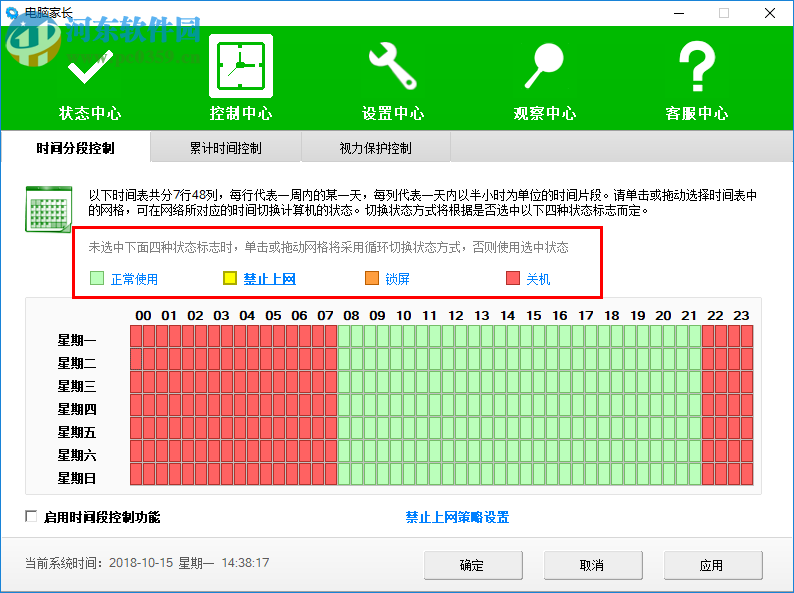Click 星期三 first cell at hour 12
The image size is (794, 593).
tap(448, 382)
